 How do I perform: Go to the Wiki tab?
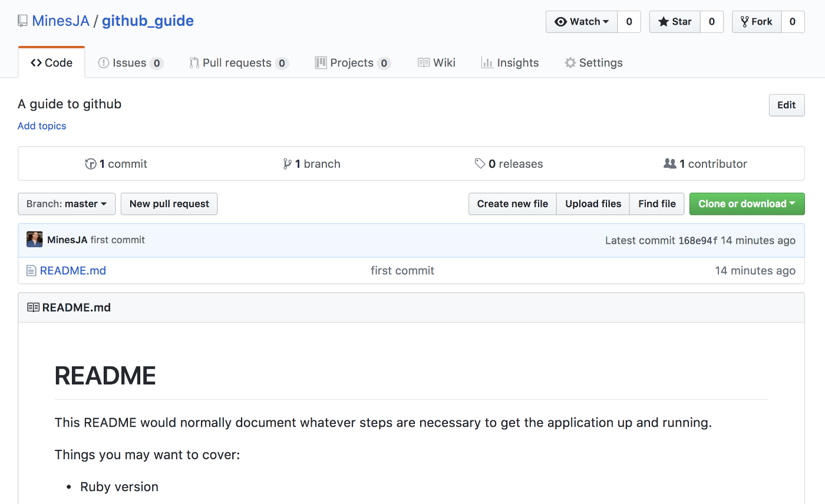[x=436, y=62]
